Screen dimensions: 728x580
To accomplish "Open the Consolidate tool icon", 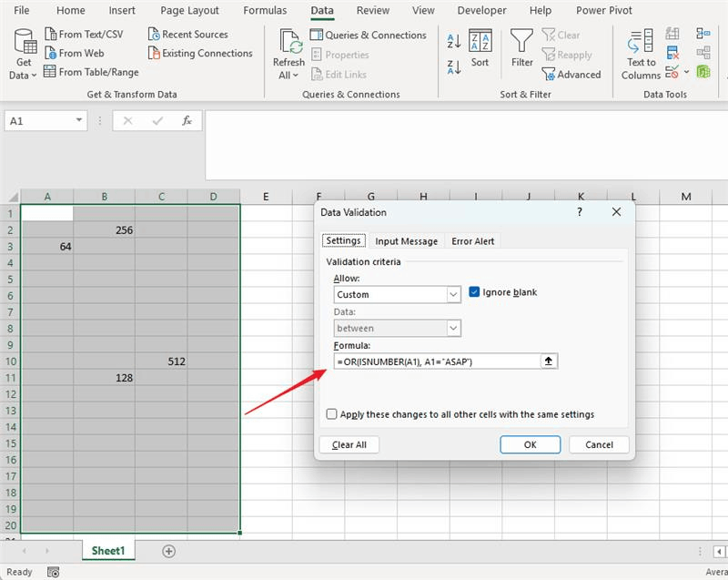I will click(703, 34).
